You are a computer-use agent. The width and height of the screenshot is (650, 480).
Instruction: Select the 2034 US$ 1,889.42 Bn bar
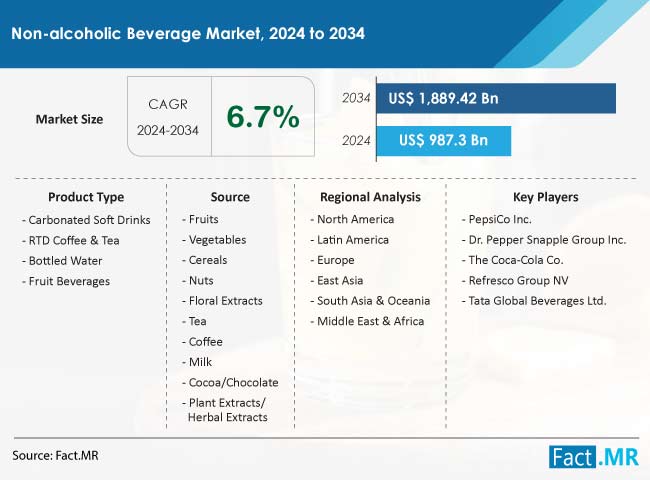[x=494, y=98]
